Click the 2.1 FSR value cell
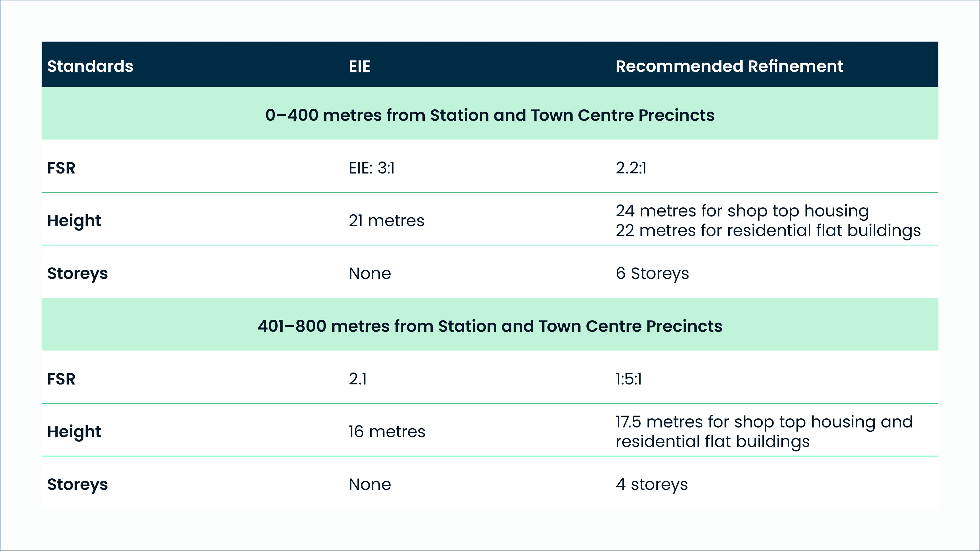This screenshot has height=551, width=980. [358, 379]
